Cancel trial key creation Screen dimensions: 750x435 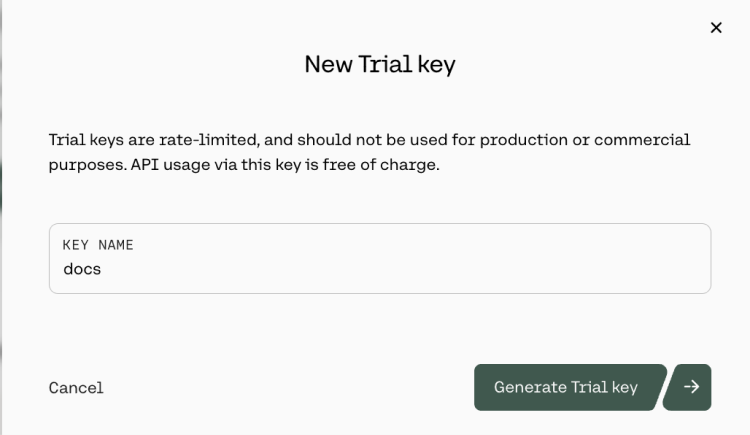tap(76, 388)
